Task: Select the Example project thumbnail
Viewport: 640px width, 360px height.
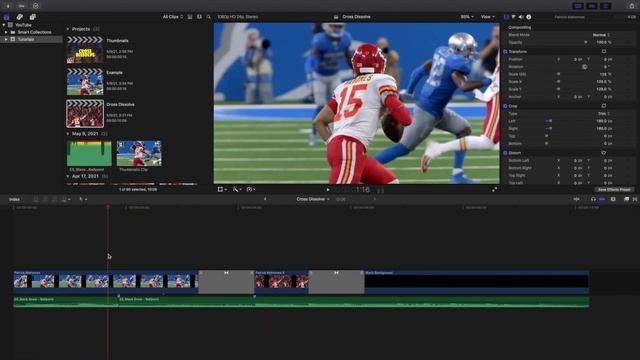Action: [85, 82]
